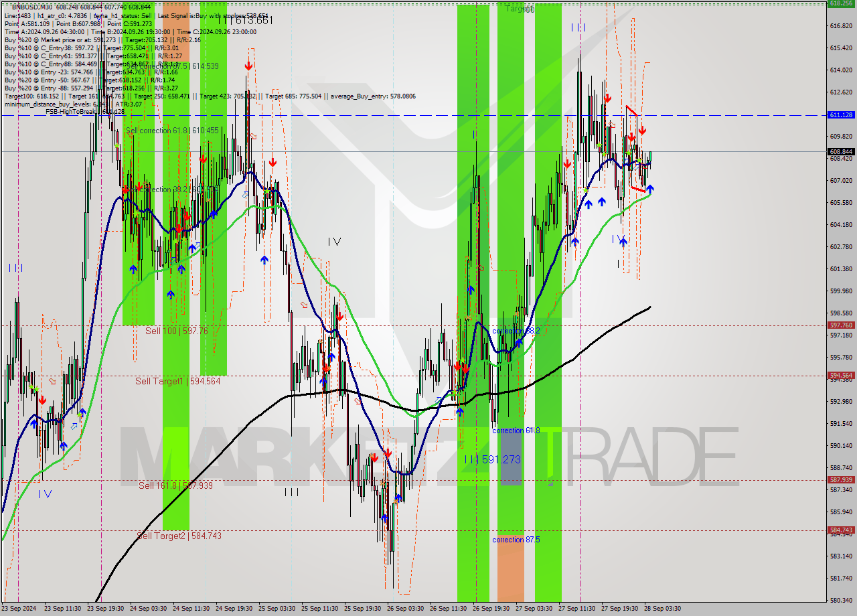857x616 pixels.
Task: Click the blue 611.128 price tag on axis
Action: pyautogui.click(x=841, y=115)
